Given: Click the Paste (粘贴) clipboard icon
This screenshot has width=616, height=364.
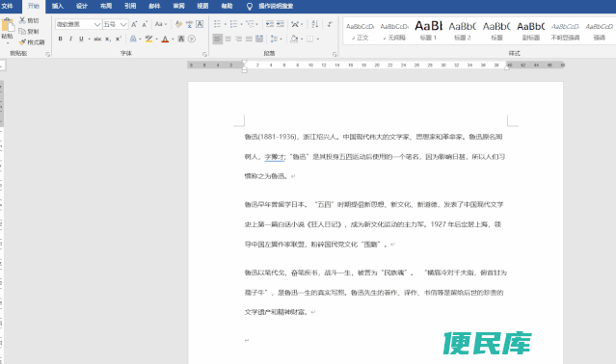Looking at the screenshot, I should coord(7,25).
